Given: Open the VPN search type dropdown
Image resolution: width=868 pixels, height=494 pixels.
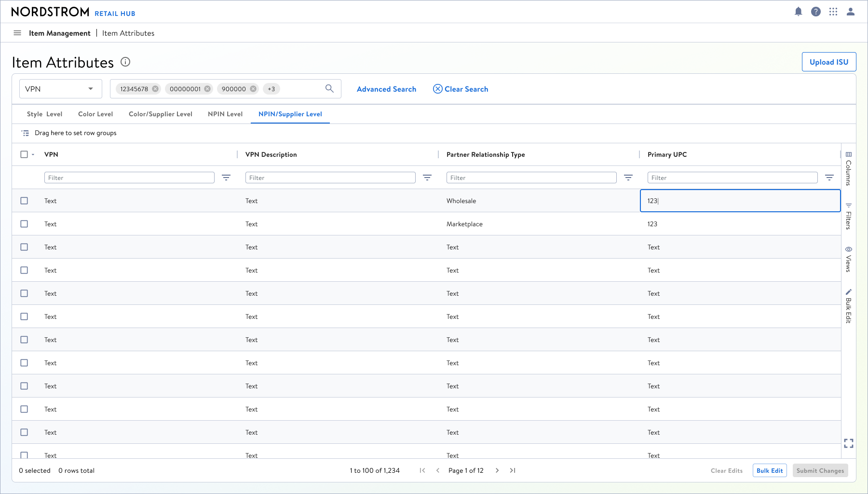Looking at the screenshot, I should point(61,89).
